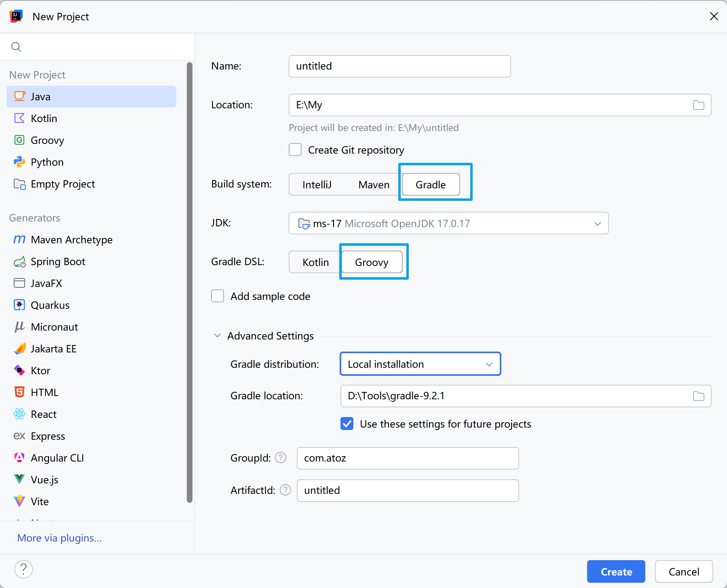Click the GroupId help question icon
This screenshot has width=727, height=588.
[281, 458]
